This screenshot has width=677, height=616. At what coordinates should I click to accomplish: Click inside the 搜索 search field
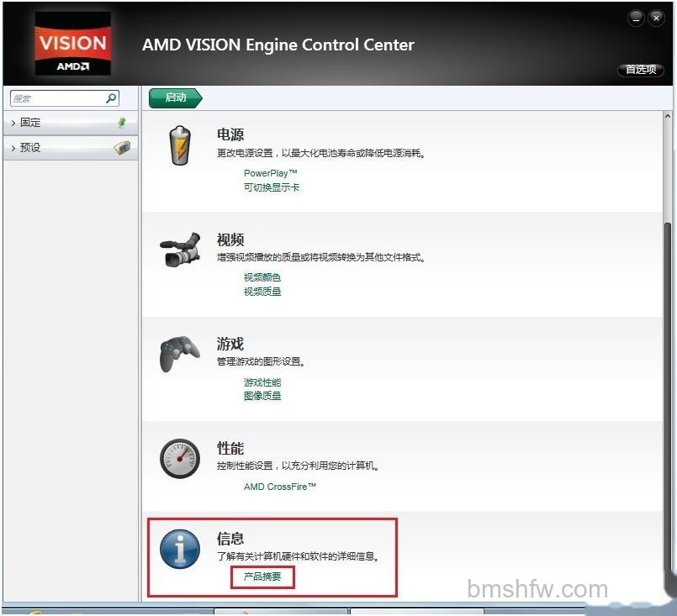click(59, 98)
